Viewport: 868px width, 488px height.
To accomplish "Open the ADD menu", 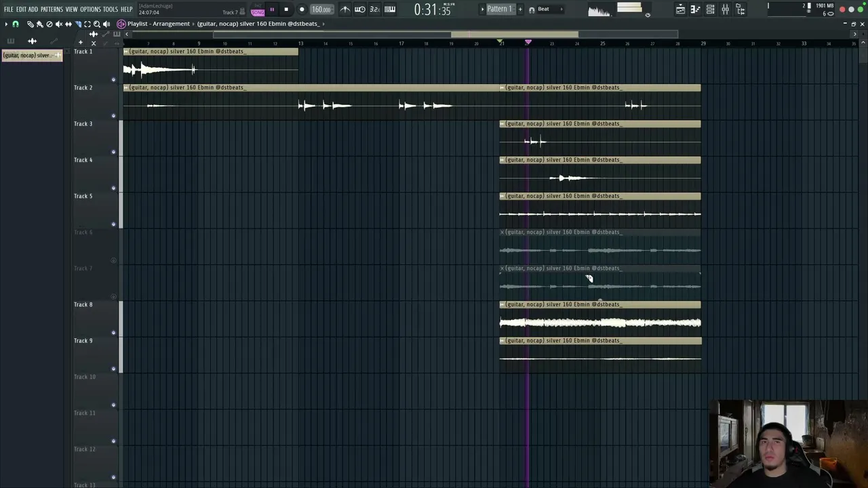I will pos(33,9).
